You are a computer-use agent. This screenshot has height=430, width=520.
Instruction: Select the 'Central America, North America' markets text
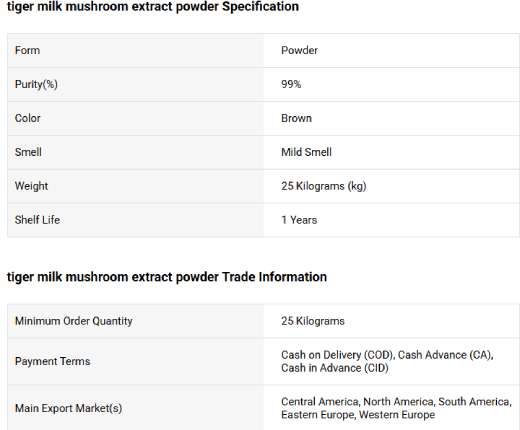tap(358, 402)
